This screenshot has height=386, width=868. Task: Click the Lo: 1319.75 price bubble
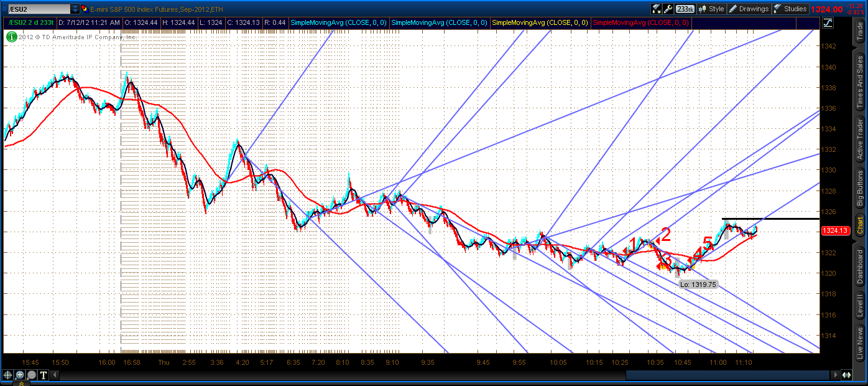(x=698, y=284)
